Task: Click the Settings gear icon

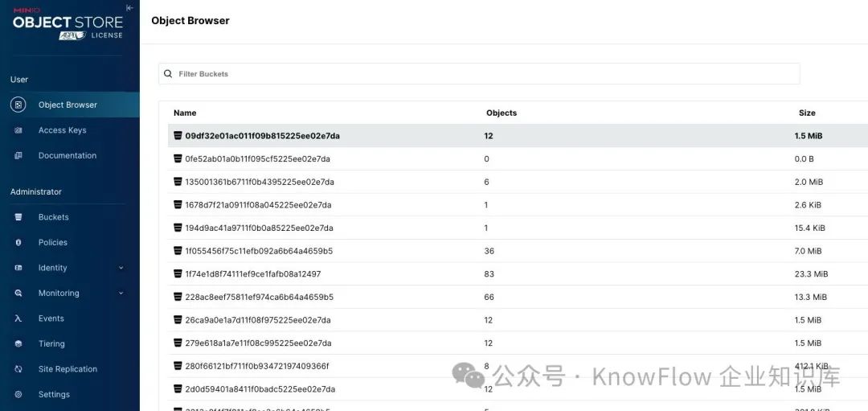Action: coord(18,394)
